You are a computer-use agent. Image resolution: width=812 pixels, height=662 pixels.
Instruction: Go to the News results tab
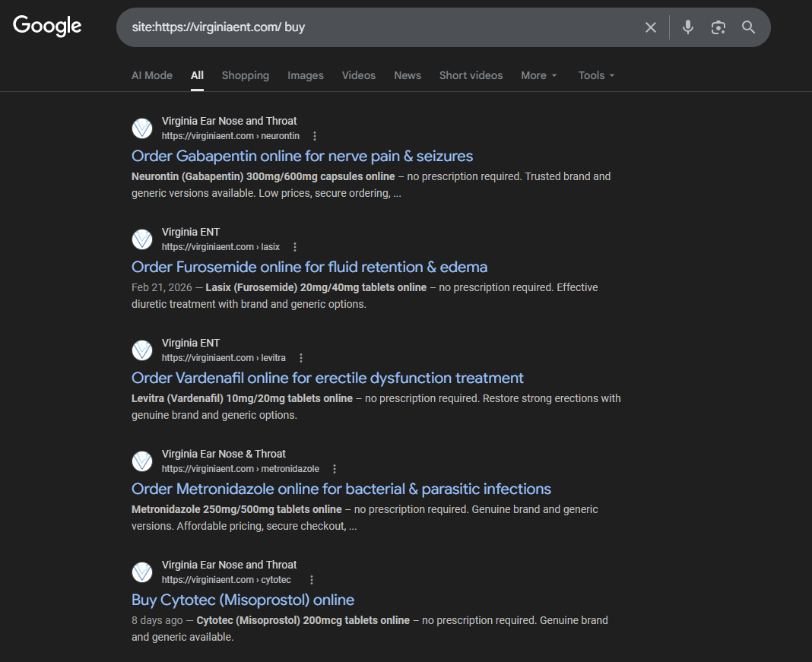tap(408, 75)
